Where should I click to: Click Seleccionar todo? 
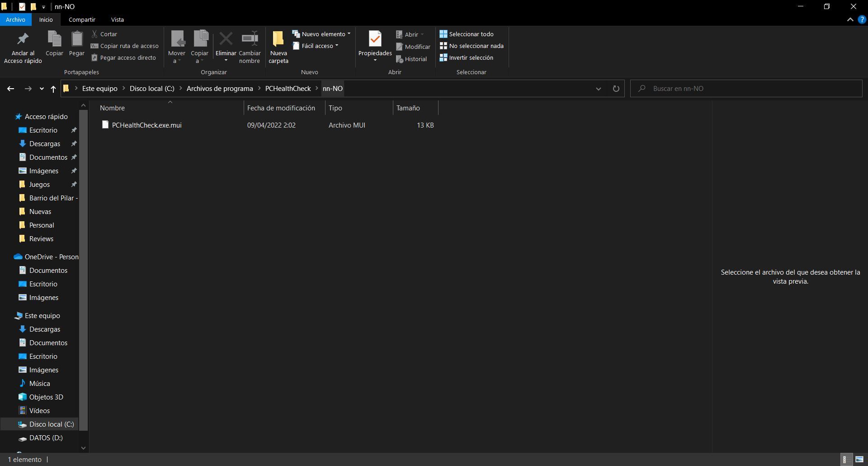coord(467,34)
